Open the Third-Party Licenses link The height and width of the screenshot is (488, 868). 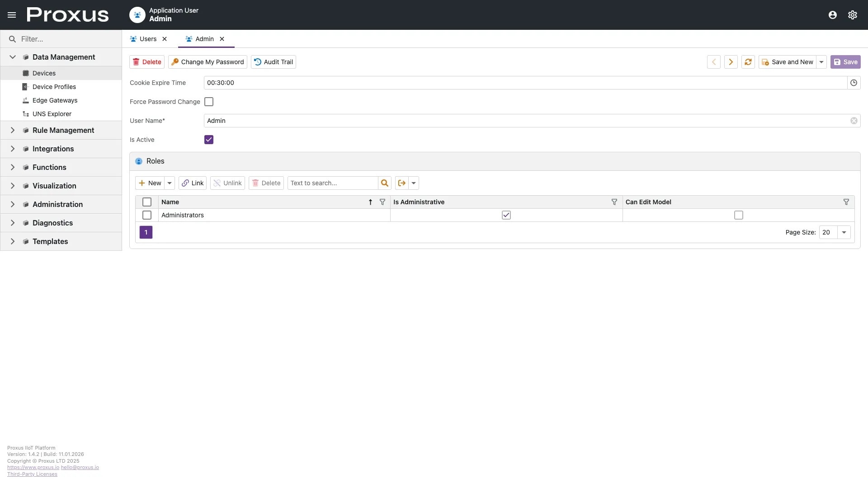click(32, 474)
